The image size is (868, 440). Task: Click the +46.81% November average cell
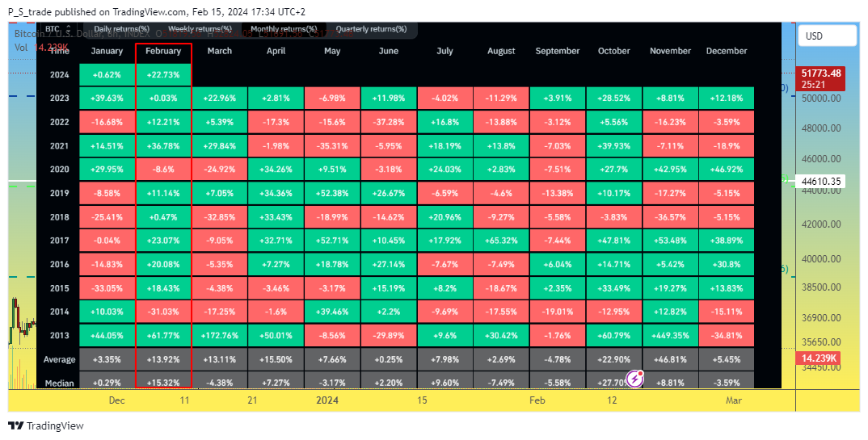670,359
